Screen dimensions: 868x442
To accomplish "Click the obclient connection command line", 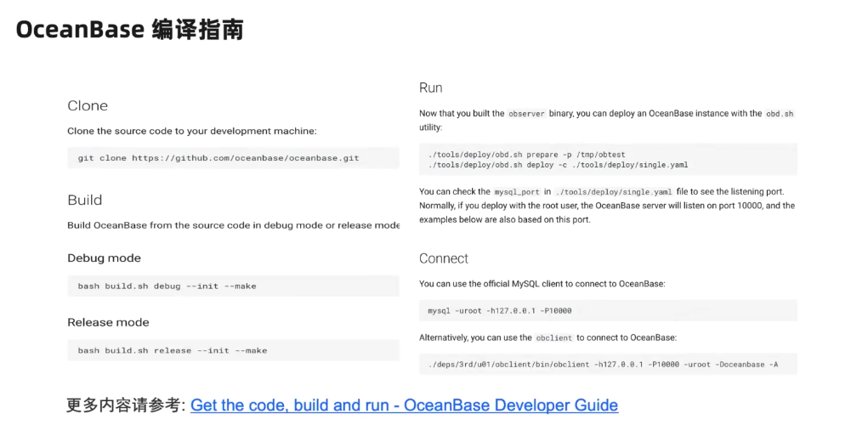I will tap(603, 365).
